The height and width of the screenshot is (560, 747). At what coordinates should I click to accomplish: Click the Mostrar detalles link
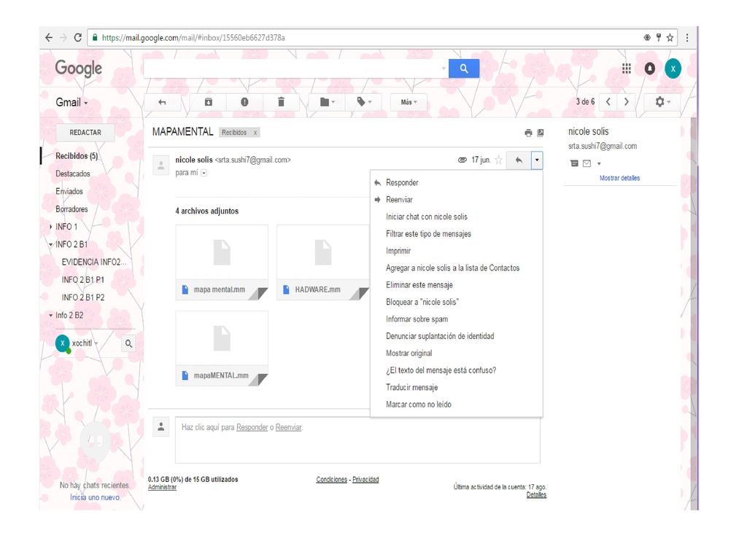point(619,178)
